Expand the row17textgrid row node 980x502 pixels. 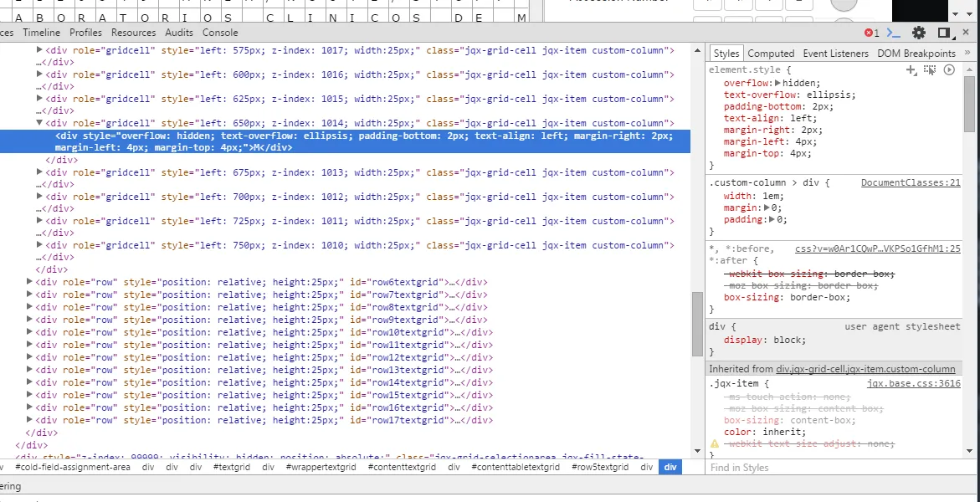point(29,420)
